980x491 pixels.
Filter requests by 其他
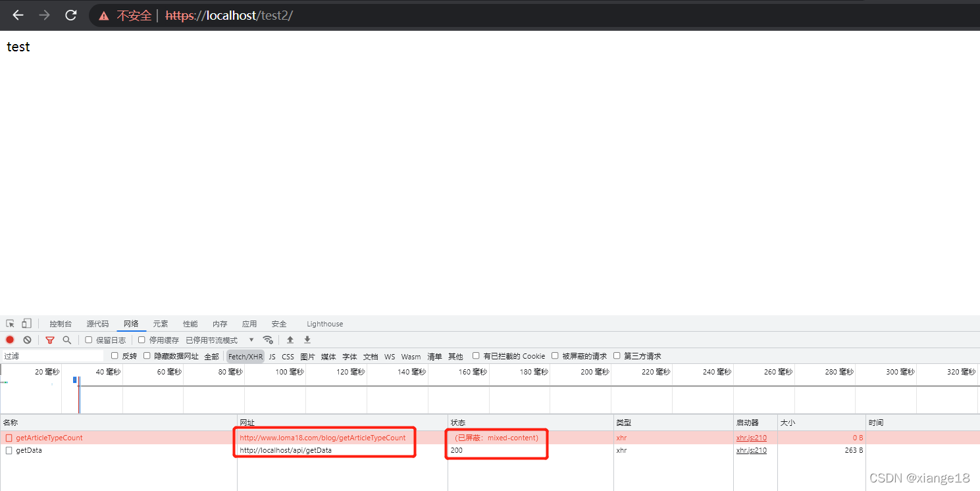pos(455,357)
